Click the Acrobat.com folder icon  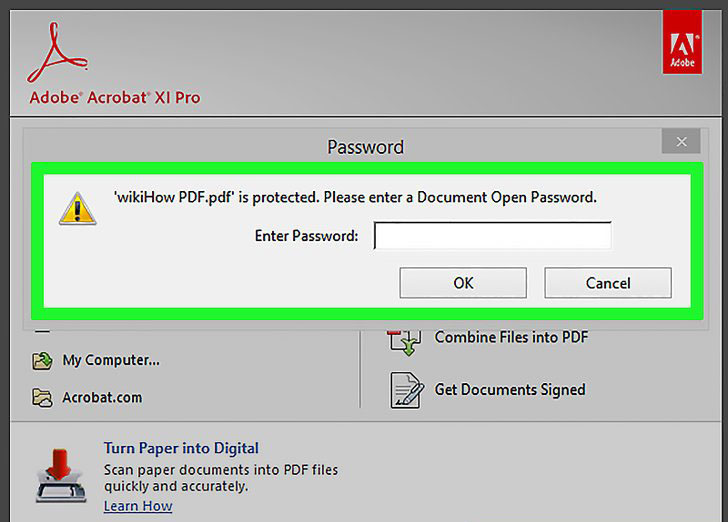[x=42, y=398]
